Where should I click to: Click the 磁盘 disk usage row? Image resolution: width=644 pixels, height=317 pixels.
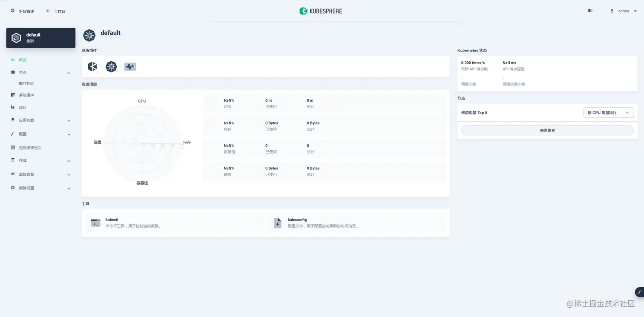[325, 171]
